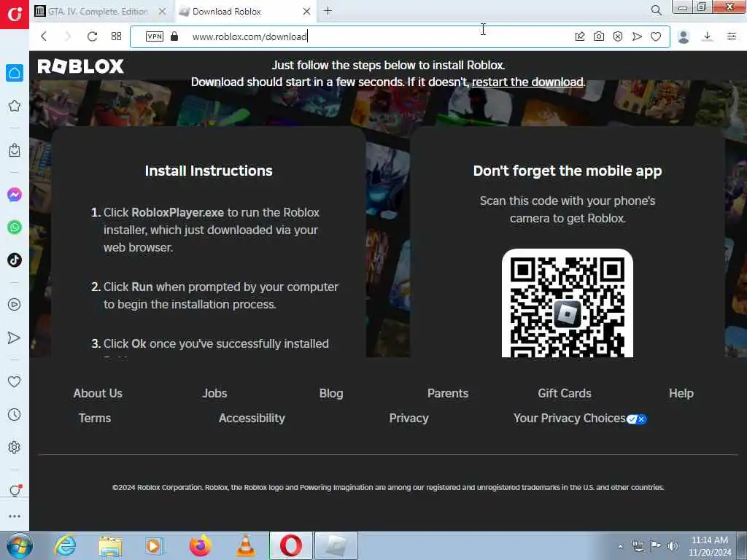Toggle Your Privacy Choices switch icon

(x=636, y=419)
